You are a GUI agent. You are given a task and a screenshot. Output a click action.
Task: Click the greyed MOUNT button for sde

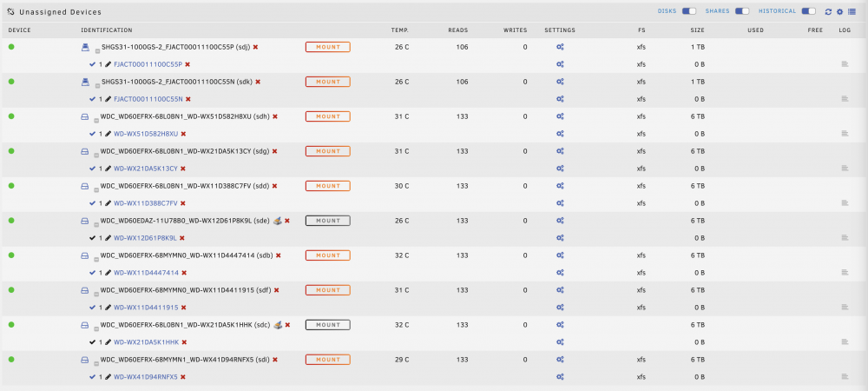tap(328, 221)
